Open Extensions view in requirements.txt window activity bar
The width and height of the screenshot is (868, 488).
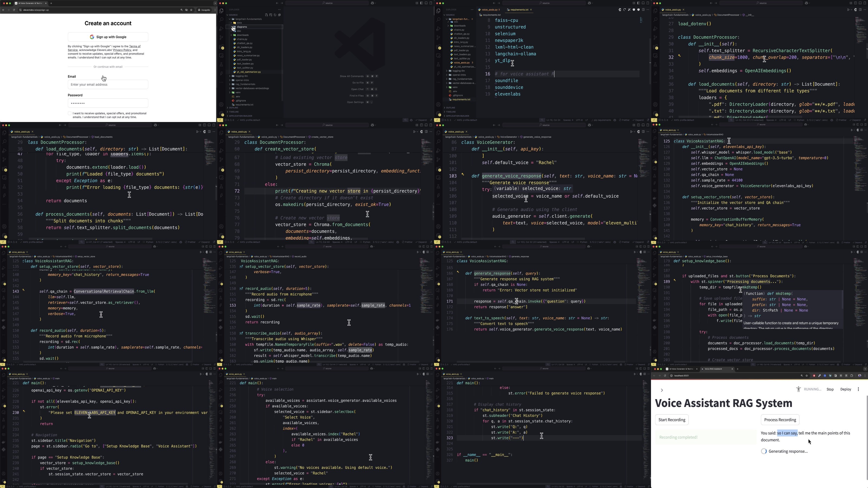438,47
